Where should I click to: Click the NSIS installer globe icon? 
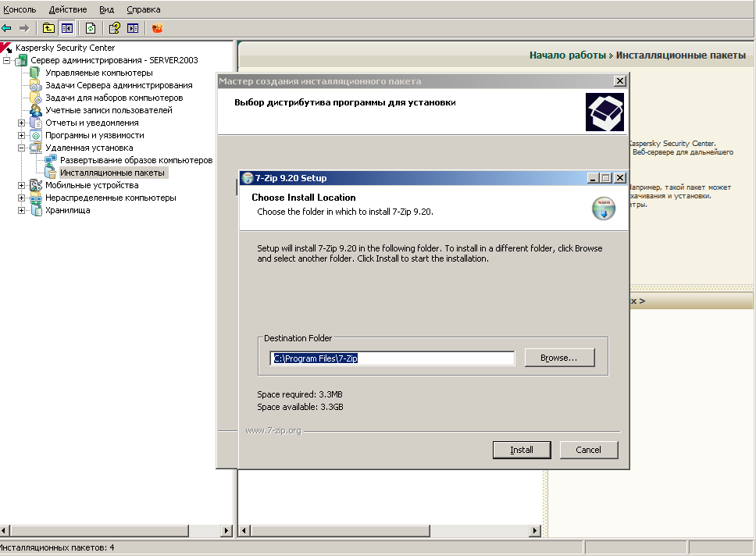(603, 208)
